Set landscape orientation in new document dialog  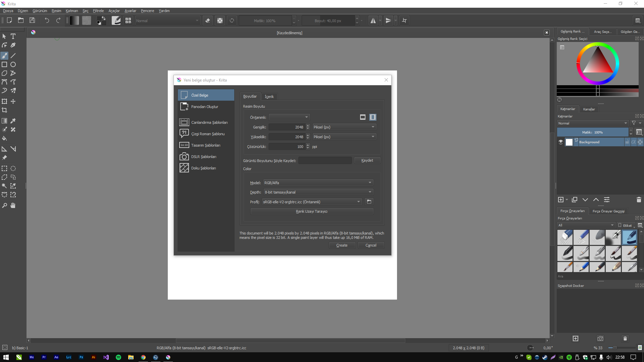coord(362,117)
